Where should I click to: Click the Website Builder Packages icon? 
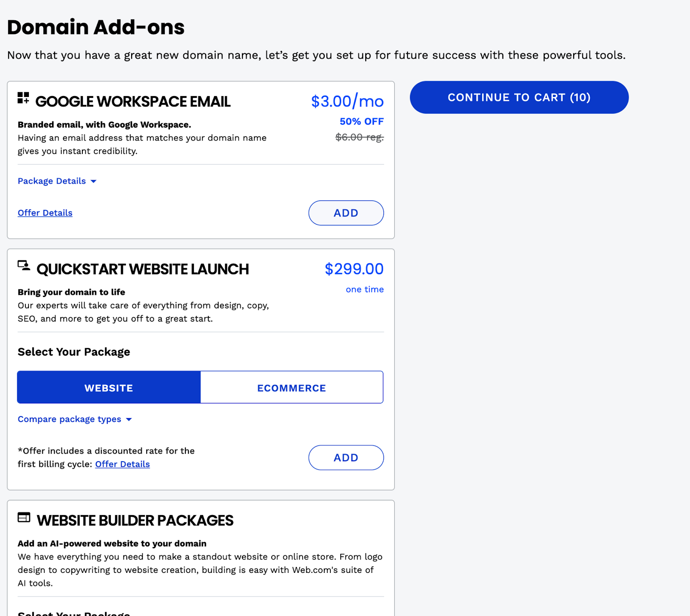pos(24,517)
